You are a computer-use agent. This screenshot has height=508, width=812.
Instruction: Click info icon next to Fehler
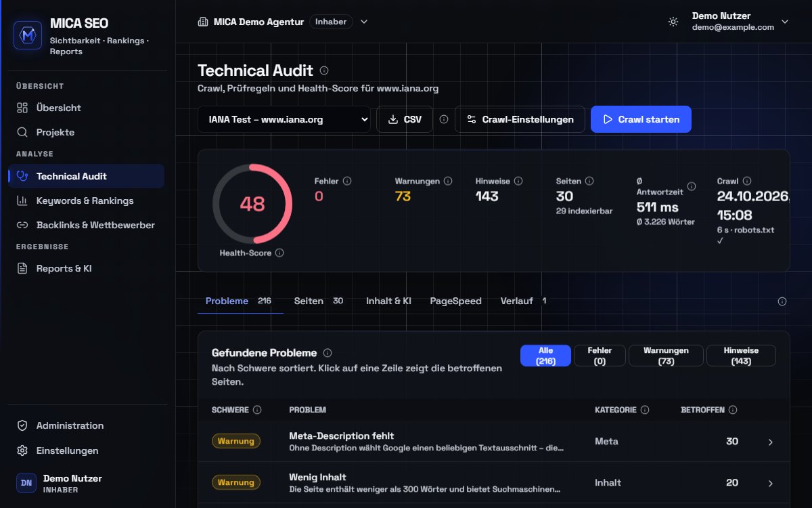(347, 182)
